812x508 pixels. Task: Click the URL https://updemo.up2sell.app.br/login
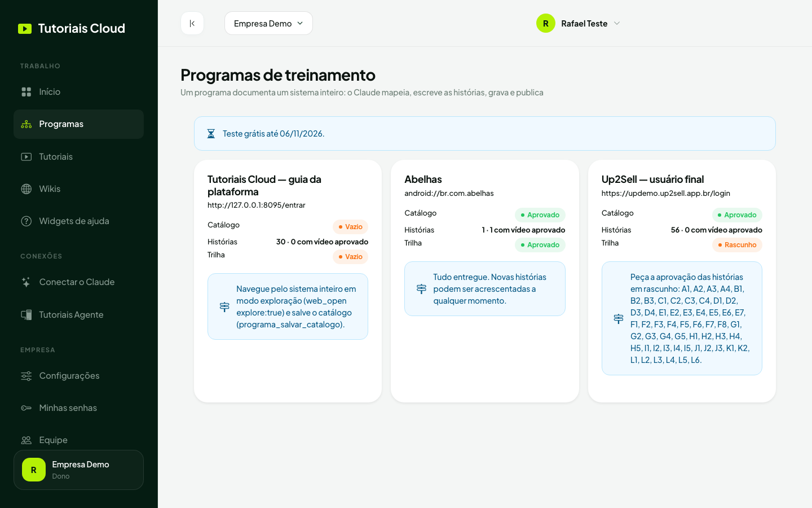[x=665, y=194]
